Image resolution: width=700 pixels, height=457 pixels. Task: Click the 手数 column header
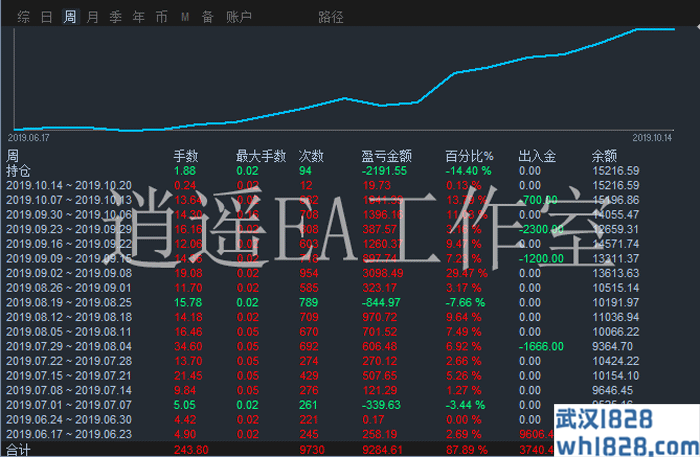click(x=186, y=156)
